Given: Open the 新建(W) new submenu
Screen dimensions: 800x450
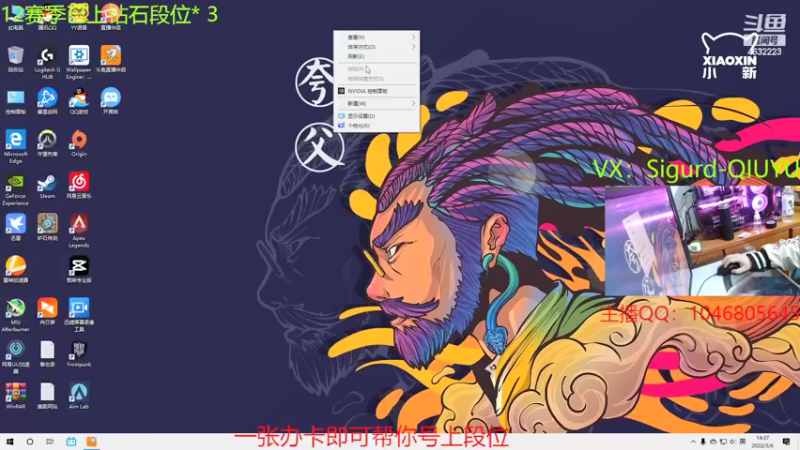Looking at the screenshot, I should 377,104.
